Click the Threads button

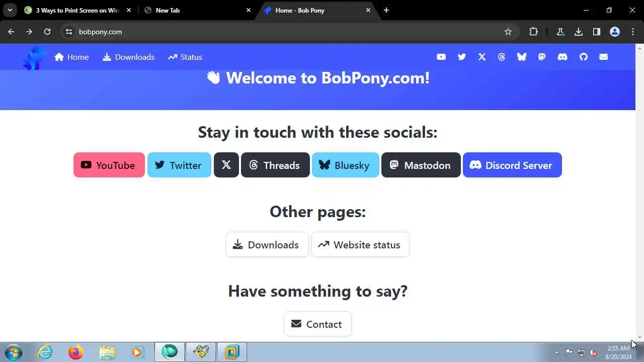click(x=275, y=165)
